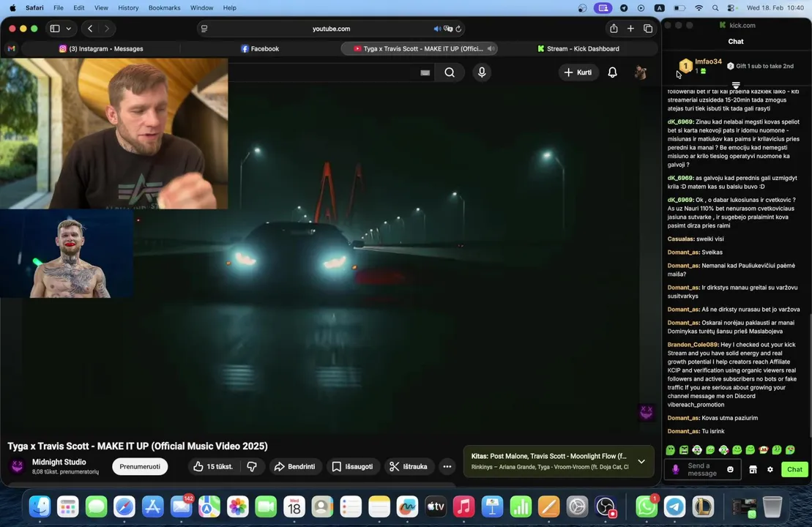812x527 pixels.
Task: Open the Midnight Studio channel avatar
Action: tap(17, 466)
